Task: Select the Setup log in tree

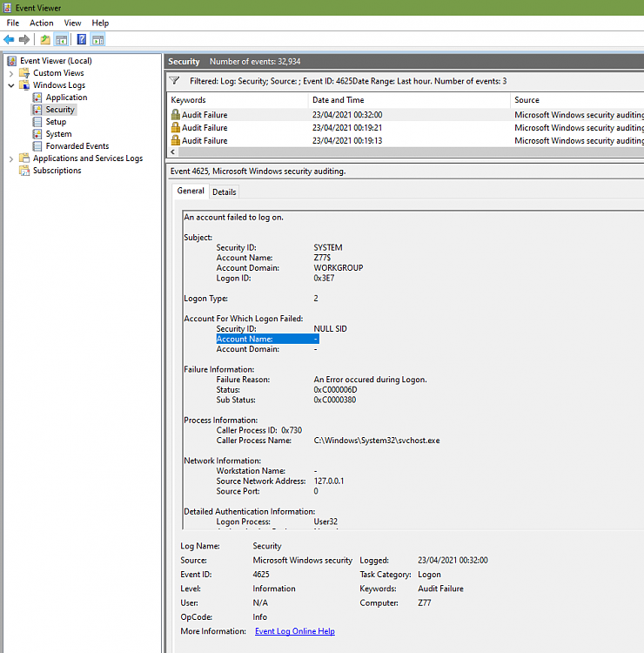Action: (x=56, y=122)
